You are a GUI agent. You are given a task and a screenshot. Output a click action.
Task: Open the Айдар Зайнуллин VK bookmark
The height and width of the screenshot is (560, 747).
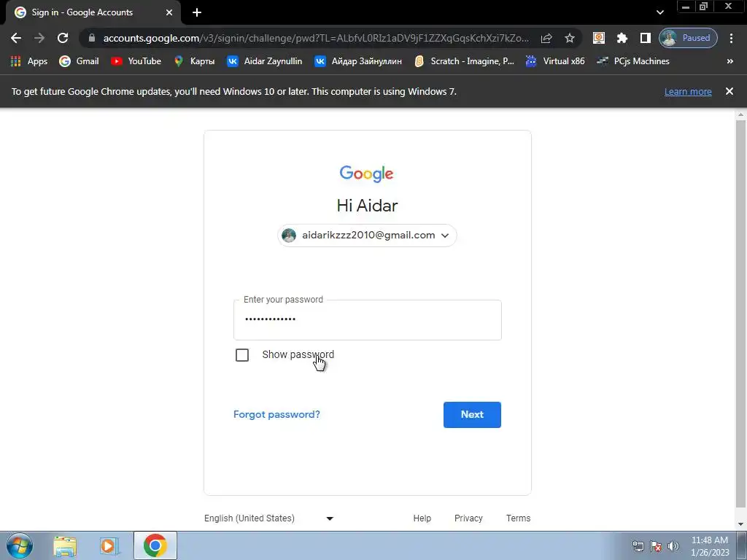358,61
